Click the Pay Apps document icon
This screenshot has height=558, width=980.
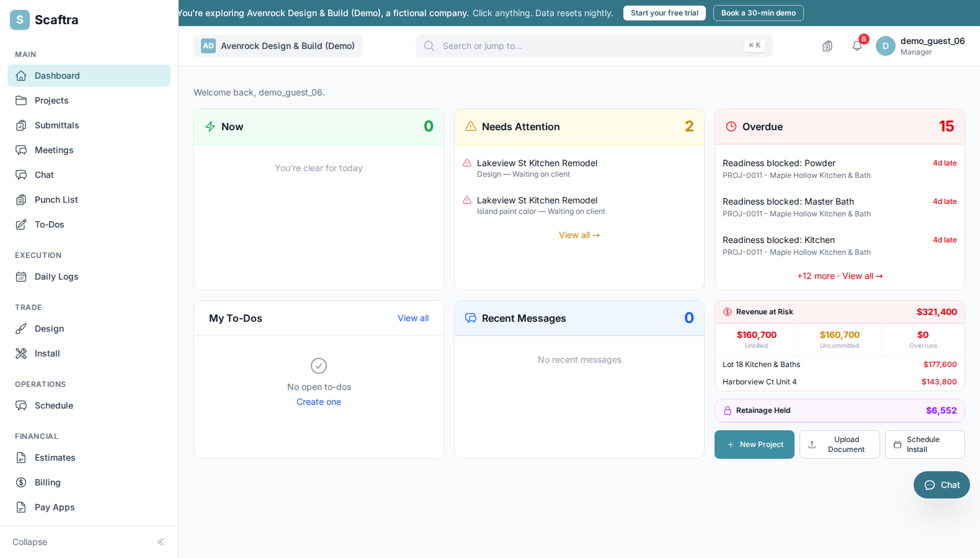click(x=21, y=507)
